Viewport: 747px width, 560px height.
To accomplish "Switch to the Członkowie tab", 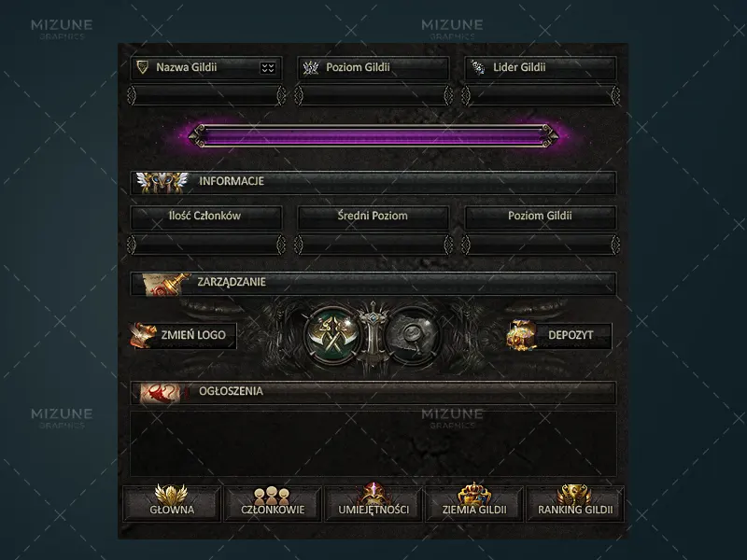I will (273, 503).
